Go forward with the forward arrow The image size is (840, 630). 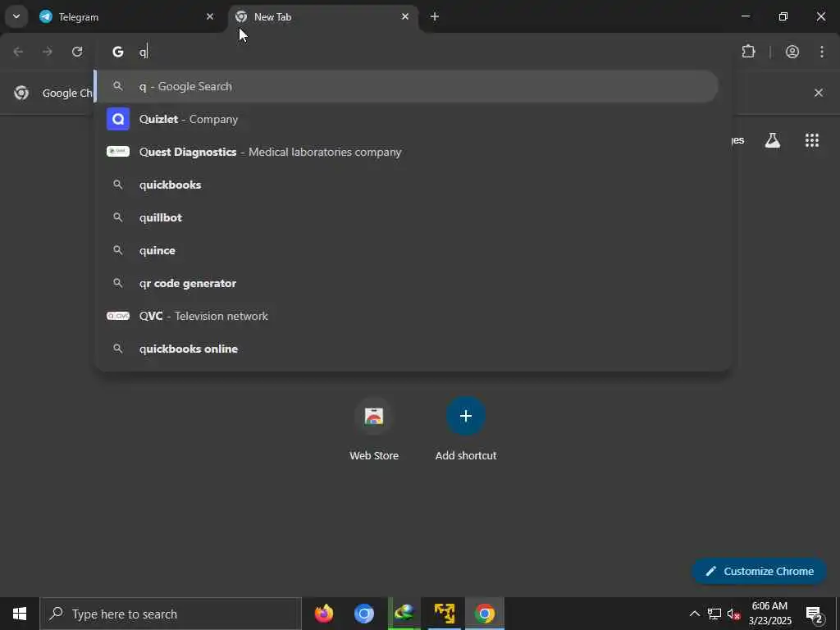coord(48,52)
